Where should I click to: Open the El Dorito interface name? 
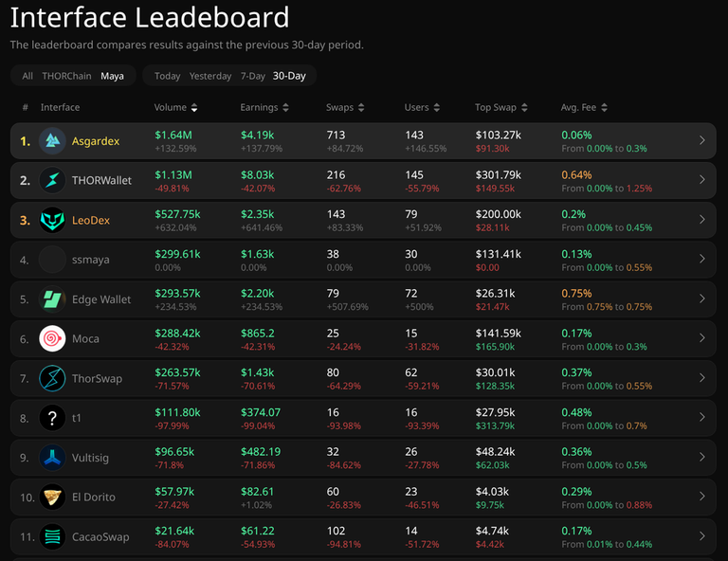[94, 497]
